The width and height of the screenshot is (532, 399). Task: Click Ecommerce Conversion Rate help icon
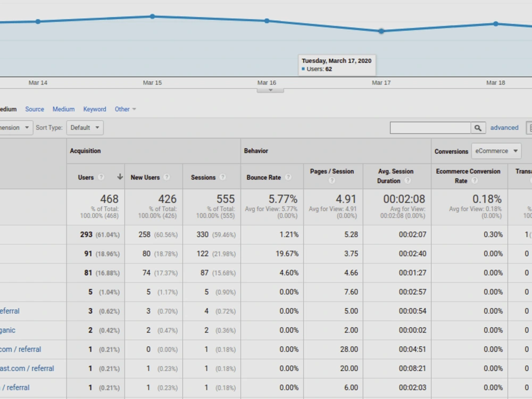point(475,181)
